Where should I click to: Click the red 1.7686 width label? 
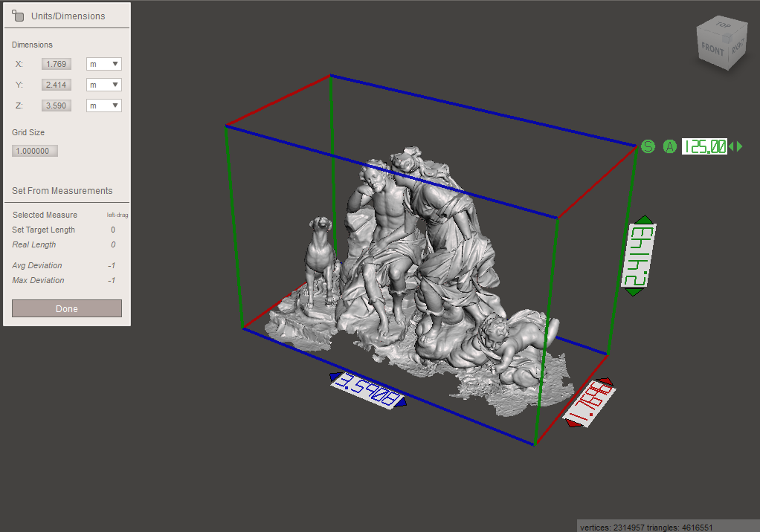(590, 403)
